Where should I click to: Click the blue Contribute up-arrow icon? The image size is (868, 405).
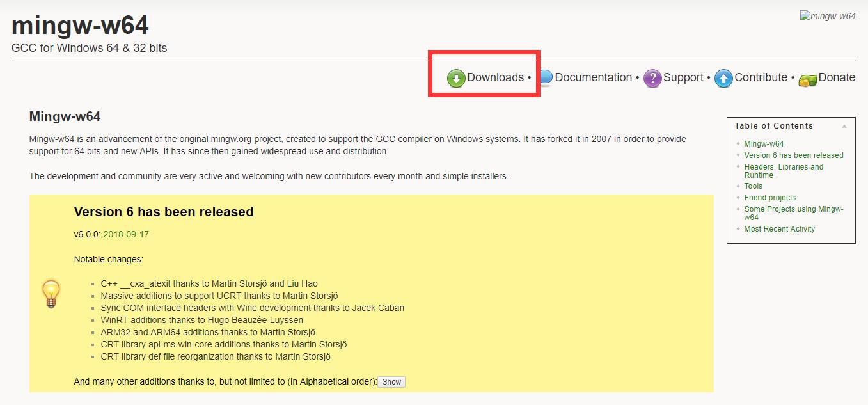point(723,79)
